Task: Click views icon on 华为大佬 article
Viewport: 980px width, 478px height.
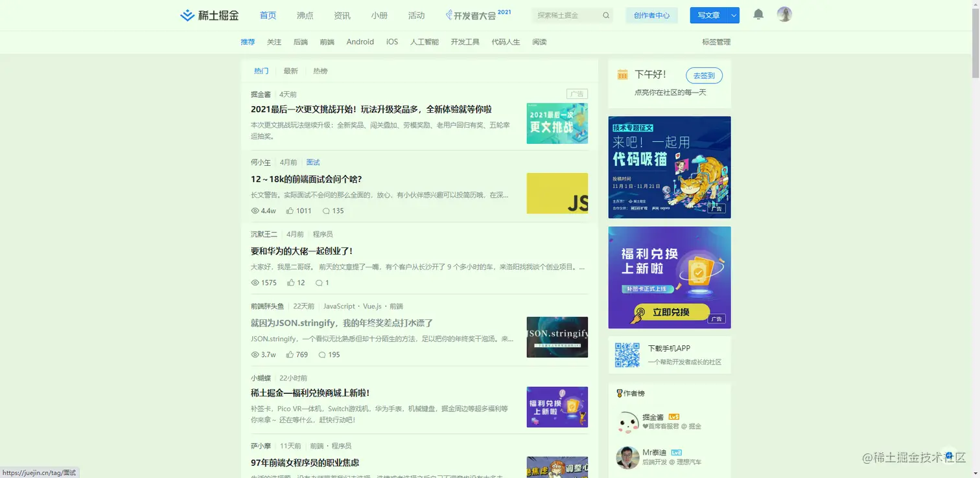Action: [x=255, y=283]
